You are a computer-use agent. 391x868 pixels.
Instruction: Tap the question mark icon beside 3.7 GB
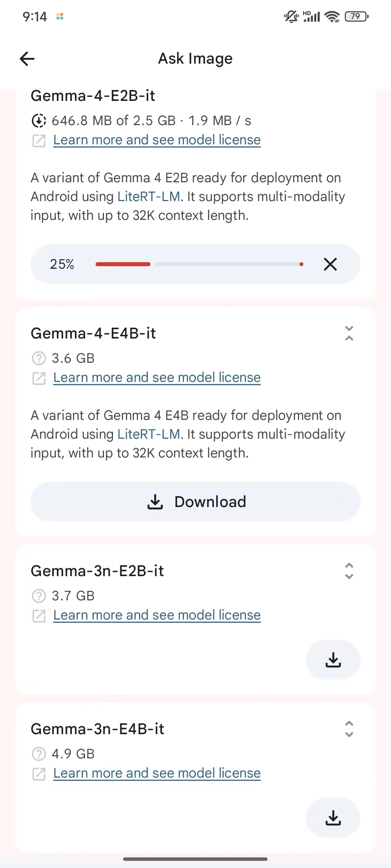coord(39,596)
